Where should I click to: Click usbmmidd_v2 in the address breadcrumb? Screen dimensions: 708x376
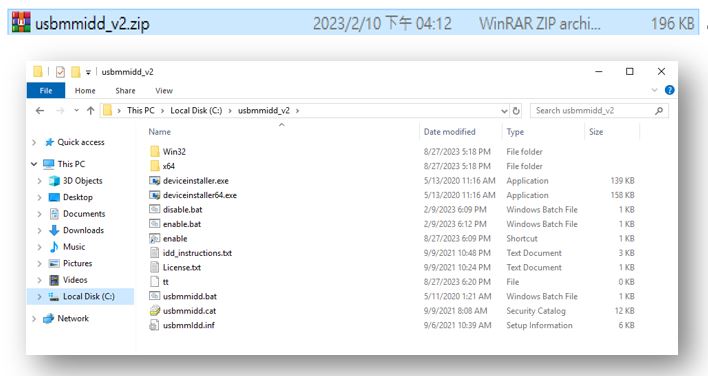pyautogui.click(x=264, y=111)
